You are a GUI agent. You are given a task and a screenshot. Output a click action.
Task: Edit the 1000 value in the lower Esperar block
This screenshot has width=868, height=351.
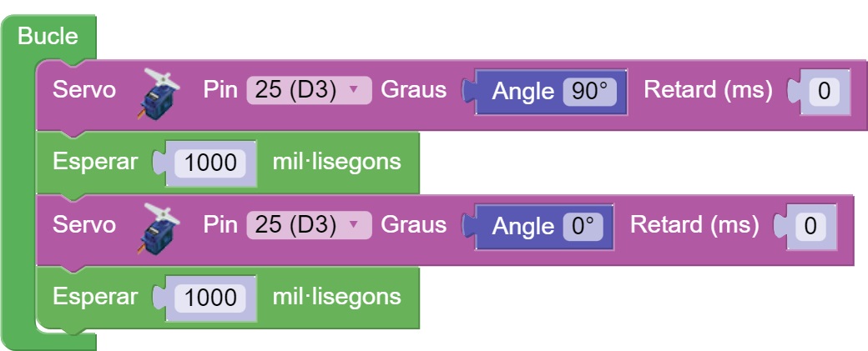point(210,298)
